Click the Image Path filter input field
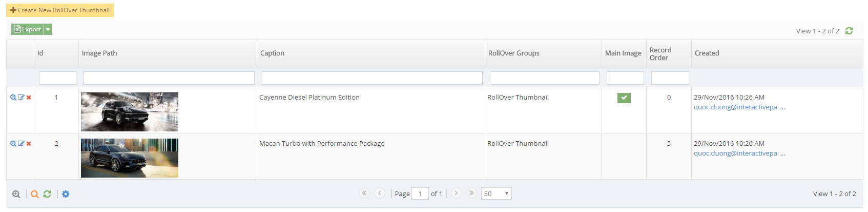 169,78
